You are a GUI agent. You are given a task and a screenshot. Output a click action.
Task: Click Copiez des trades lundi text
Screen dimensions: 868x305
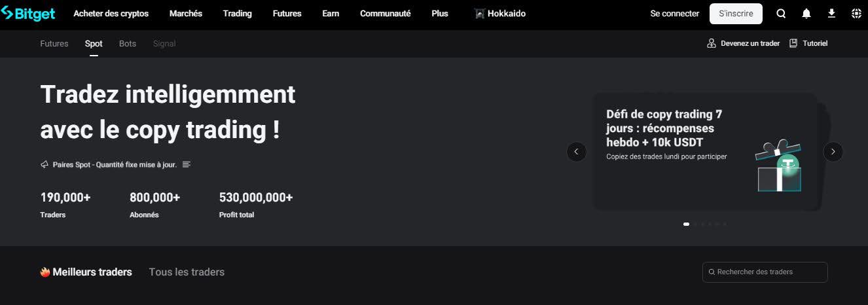[666, 156]
